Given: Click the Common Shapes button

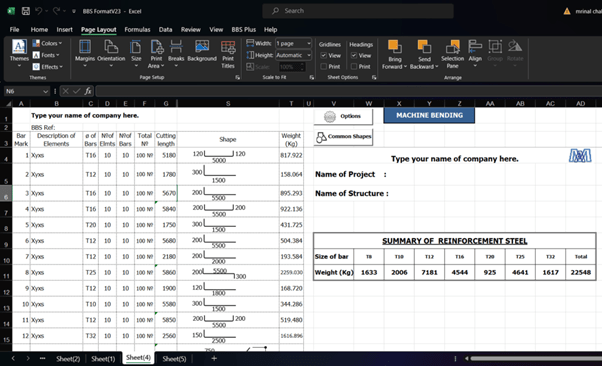Looking at the screenshot, I should 343,136.
